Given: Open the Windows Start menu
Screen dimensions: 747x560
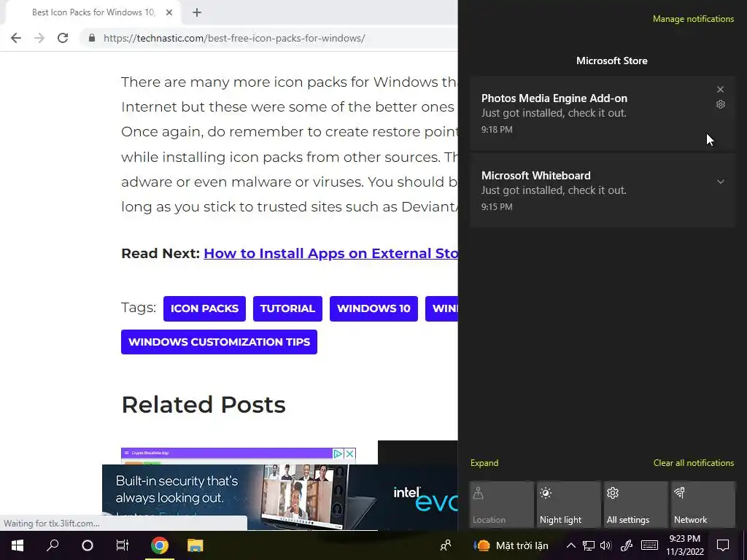Looking at the screenshot, I should (18, 545).
